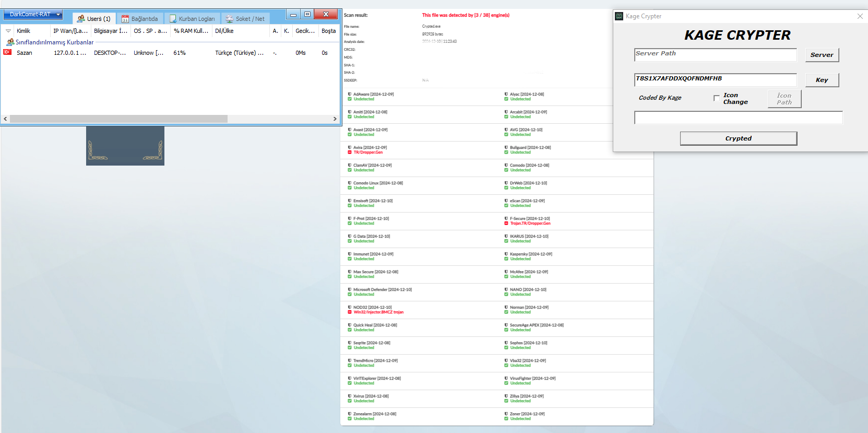
Task: Switch to the Users (1) tab
Action: 94,18
